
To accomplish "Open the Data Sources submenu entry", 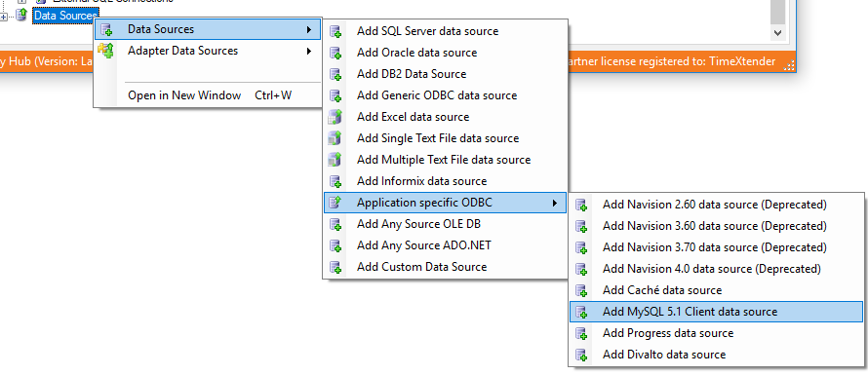I will 208,29.
